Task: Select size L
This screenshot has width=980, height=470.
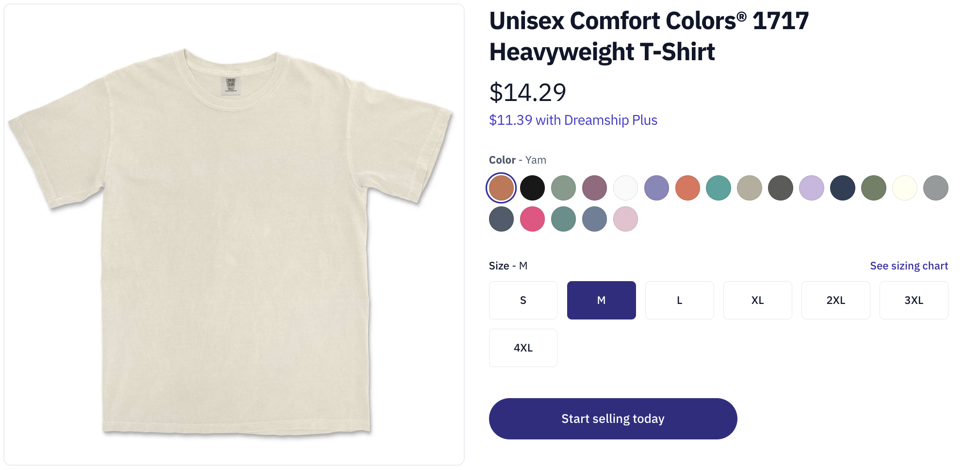Action: (x=679, y=300)
